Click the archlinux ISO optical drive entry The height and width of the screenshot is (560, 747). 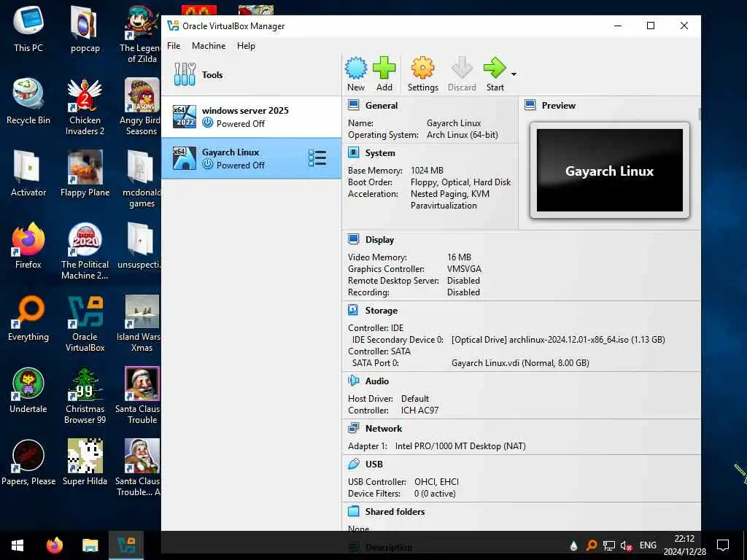click(x=558, y=340)
